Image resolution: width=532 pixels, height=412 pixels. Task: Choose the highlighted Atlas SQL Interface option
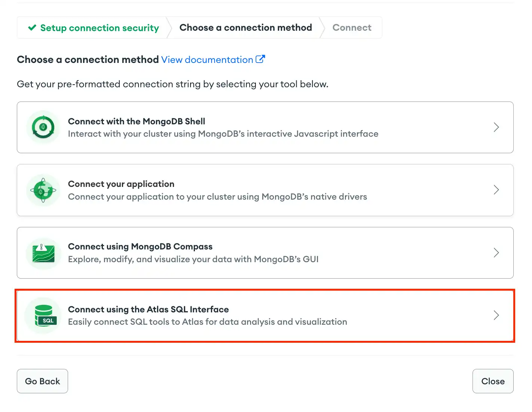265,316
